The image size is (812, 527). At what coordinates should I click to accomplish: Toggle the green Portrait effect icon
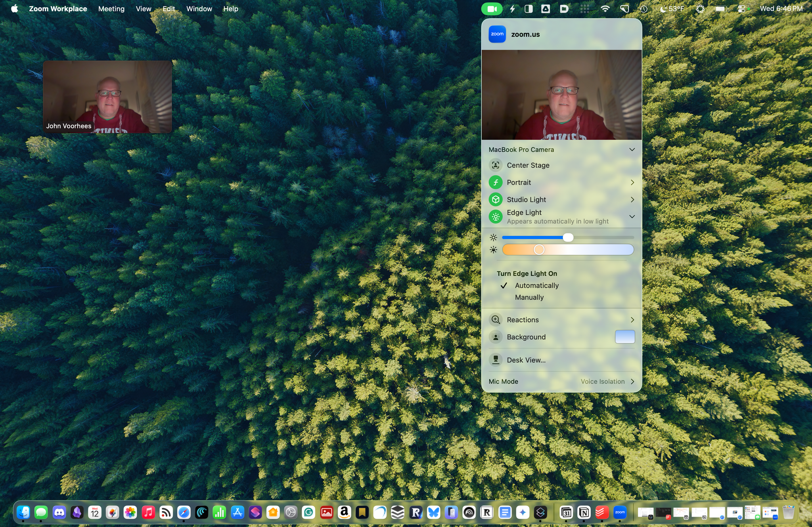click(496, 182)
